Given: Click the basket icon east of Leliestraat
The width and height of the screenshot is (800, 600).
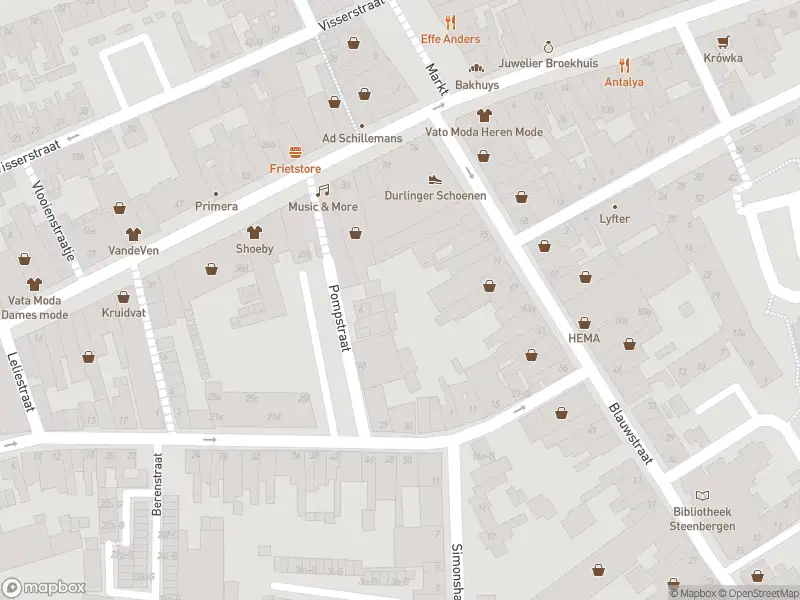Looking at the screenshot, I should point(88,357).
